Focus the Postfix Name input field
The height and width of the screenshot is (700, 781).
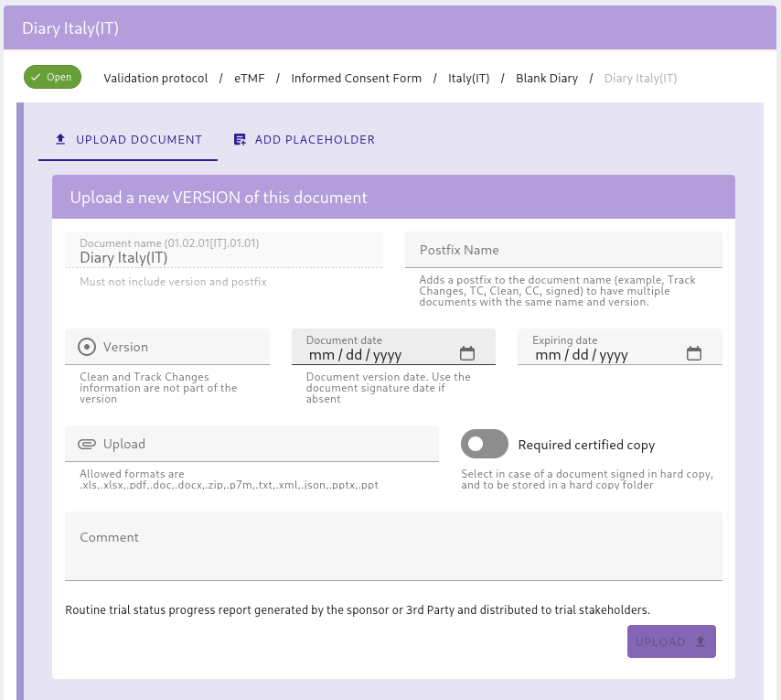[x=563, y=250]
